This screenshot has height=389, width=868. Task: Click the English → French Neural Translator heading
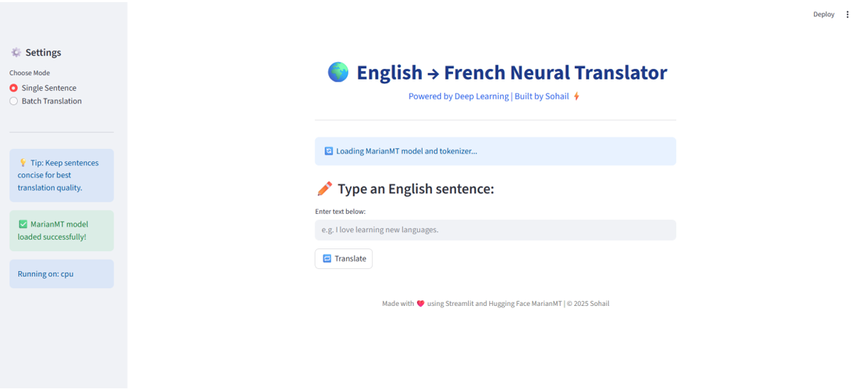(x=511, y=72)
